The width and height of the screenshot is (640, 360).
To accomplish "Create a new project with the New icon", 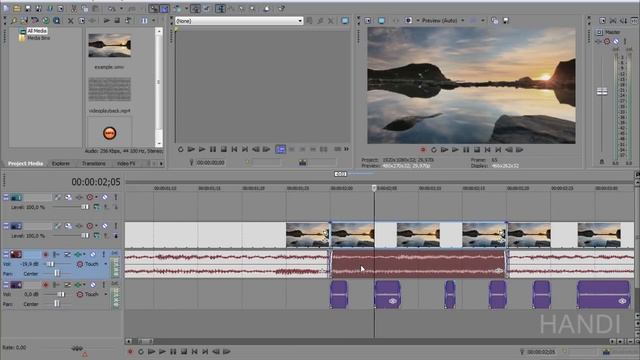I will pos(6,8).
